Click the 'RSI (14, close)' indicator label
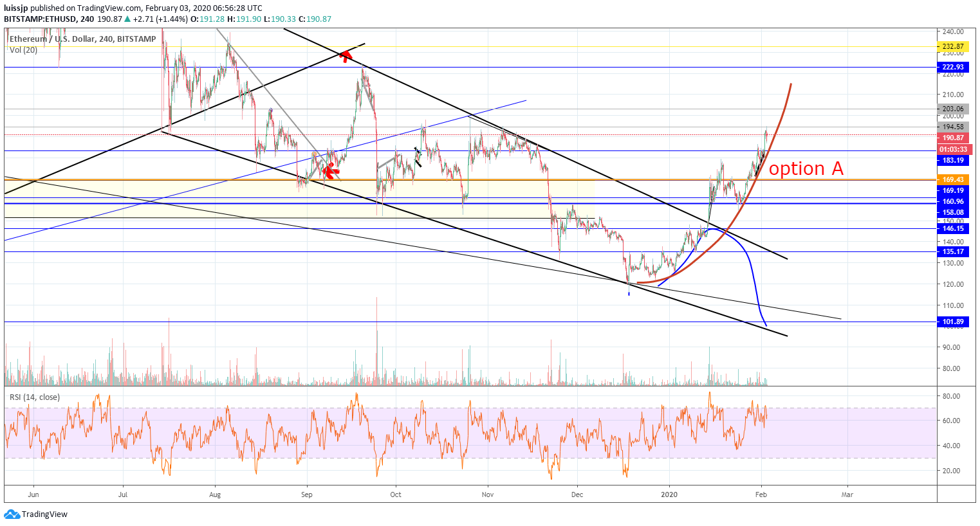 pyautogui.click(x=35, y=397)
